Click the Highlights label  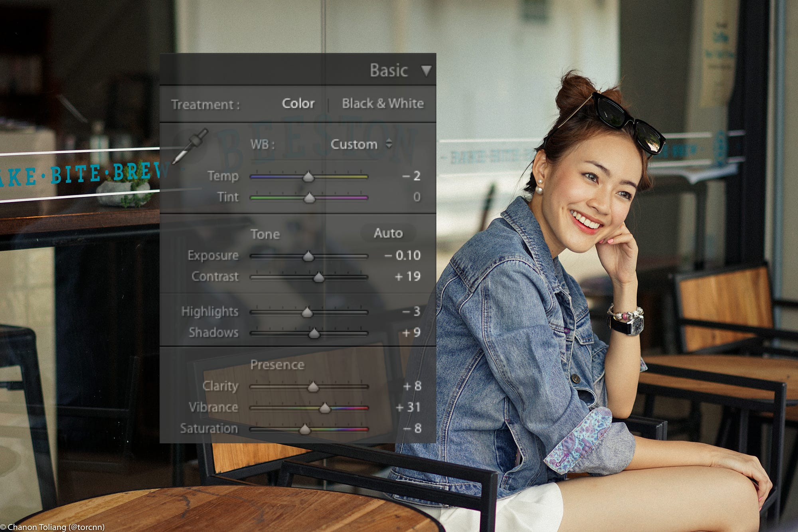[209, 311]
